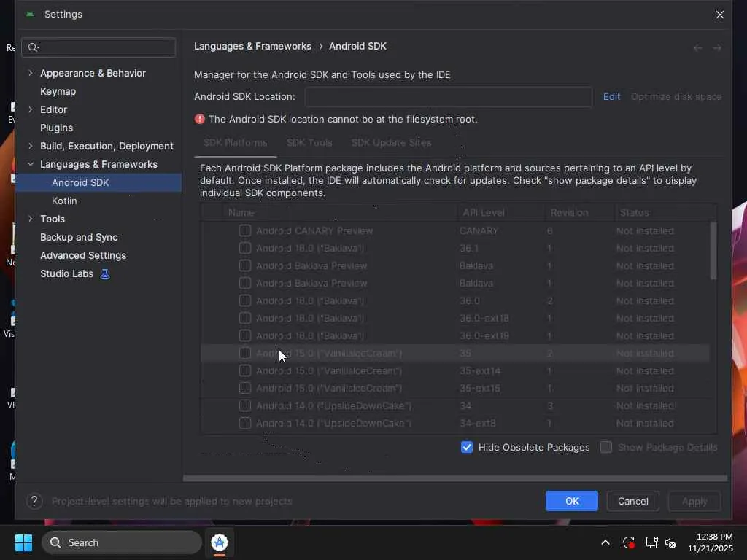The width and height of the screenshot is (747, 560).
Task: Click the Windows taskbar Search box
Action: [x=122, y=542]
